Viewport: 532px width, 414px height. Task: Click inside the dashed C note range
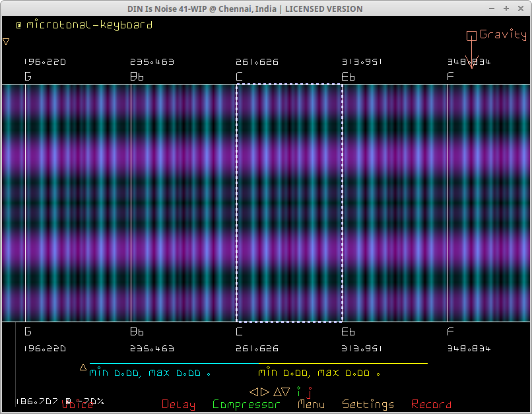tap(289, 203)
